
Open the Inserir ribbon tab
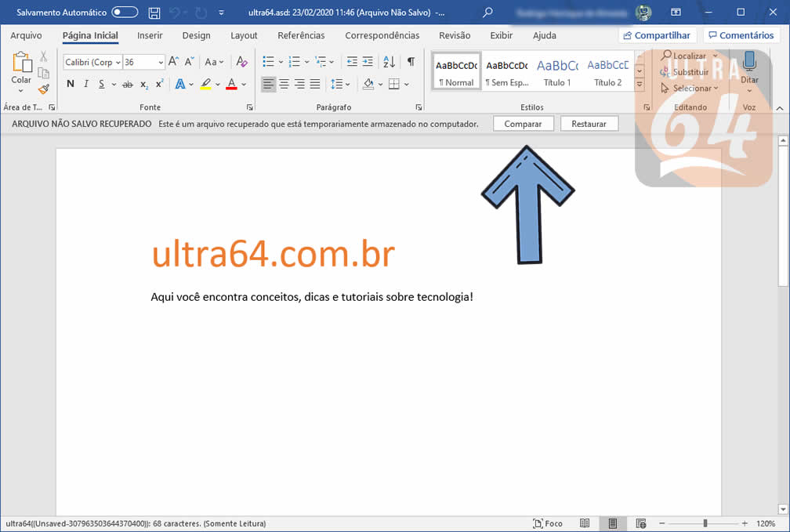tap(150, 35)
